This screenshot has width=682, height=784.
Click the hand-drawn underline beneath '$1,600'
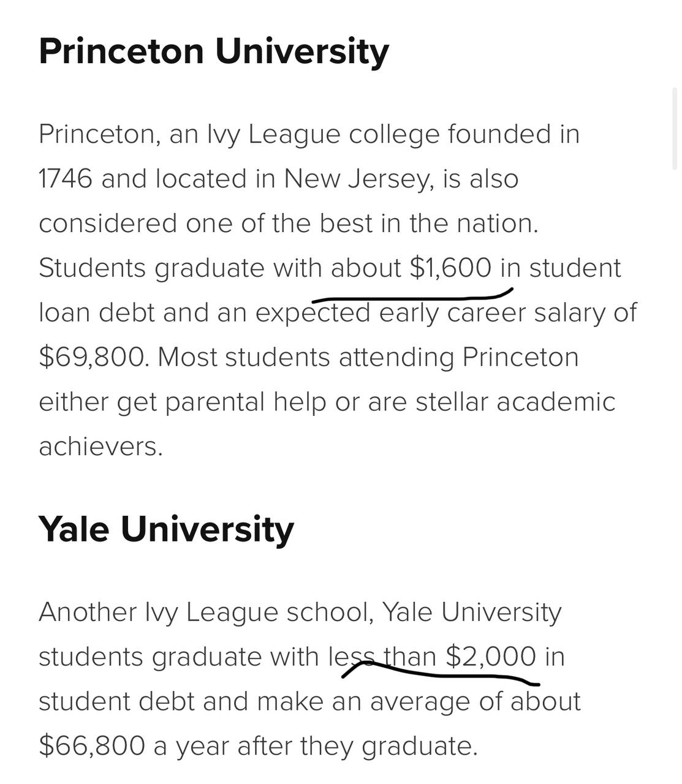[412, 296]
